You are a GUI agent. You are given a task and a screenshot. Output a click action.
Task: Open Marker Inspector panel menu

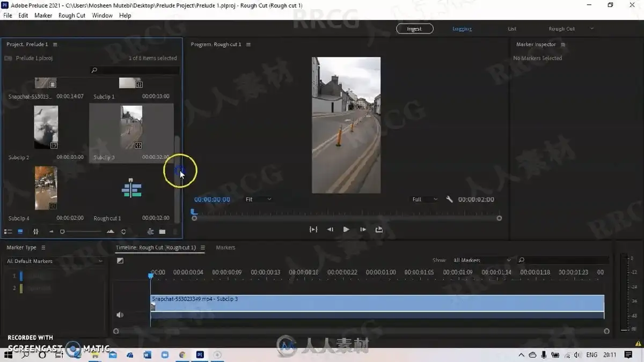coord(562,45)
